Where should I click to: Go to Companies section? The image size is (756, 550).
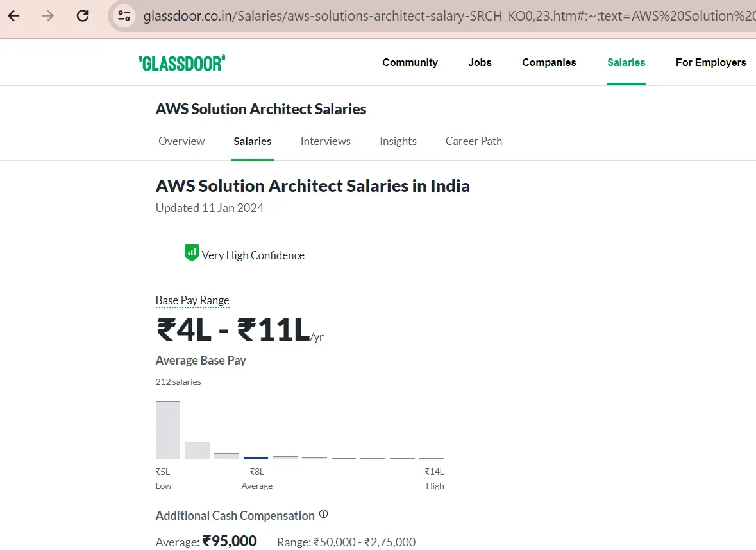point(549,63)
